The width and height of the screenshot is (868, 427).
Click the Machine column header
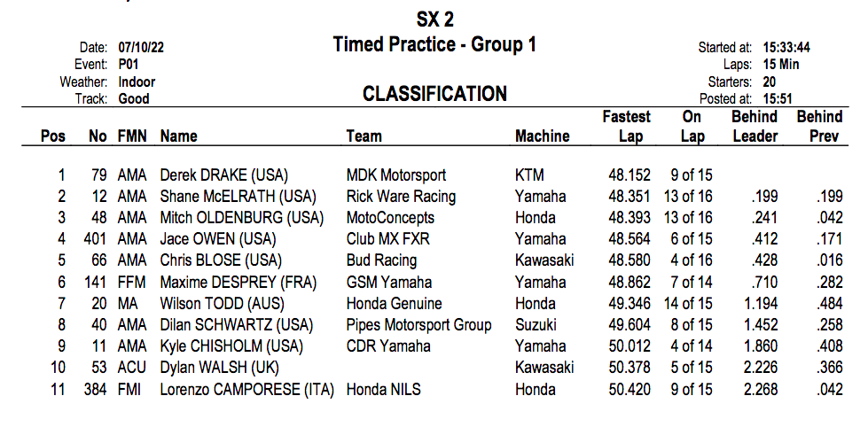coord(543,136)
